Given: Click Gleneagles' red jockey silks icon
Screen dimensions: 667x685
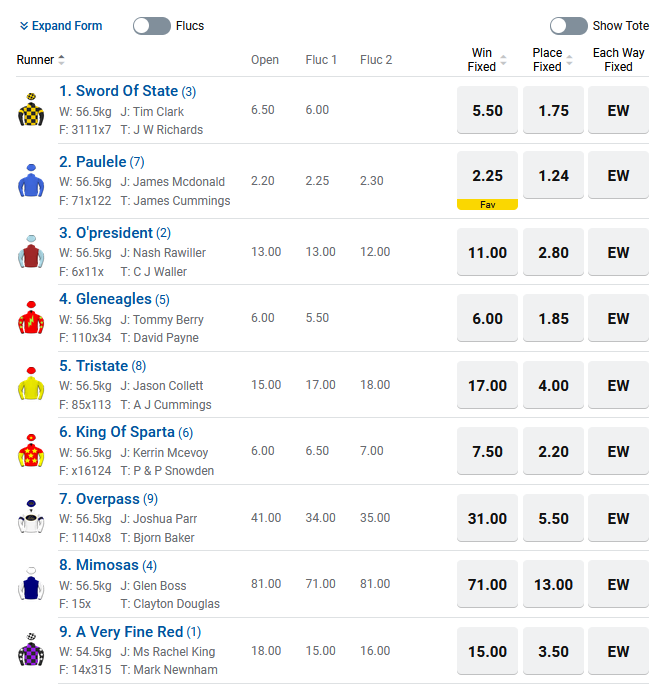Looking at the screenshot, I should tap(31, 318).
